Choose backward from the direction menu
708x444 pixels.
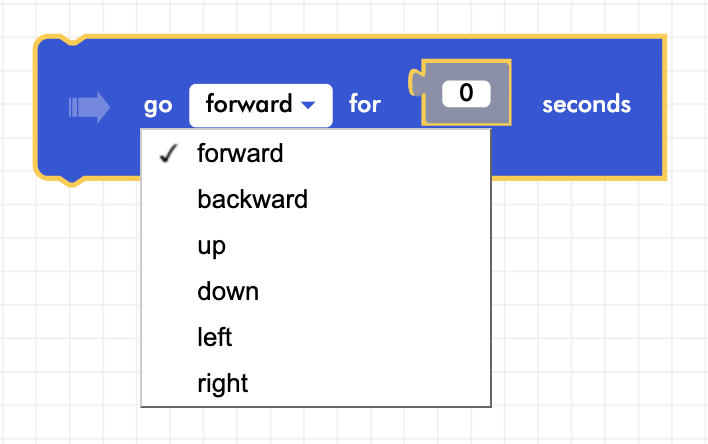(252, 199)
